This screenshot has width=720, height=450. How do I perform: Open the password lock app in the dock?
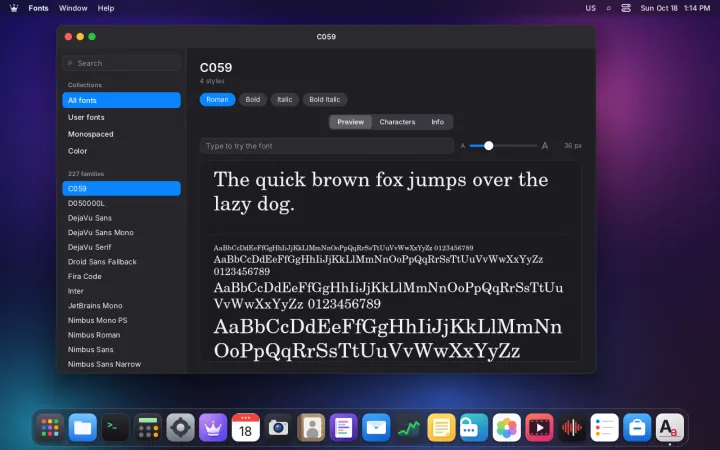tap(474, 428)
